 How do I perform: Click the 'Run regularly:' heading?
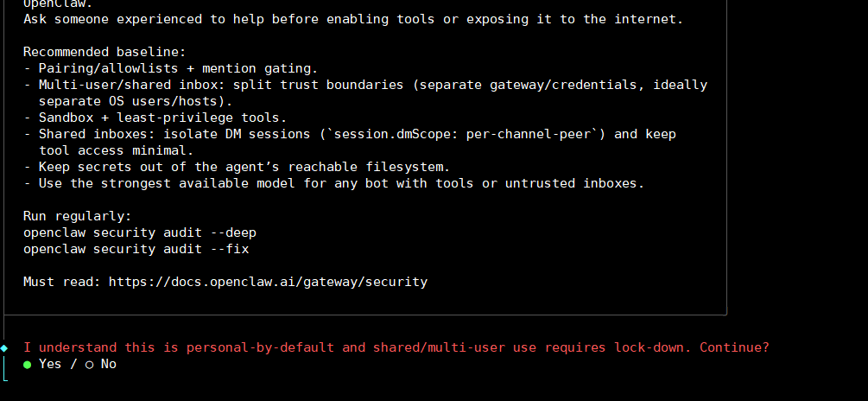pyautogui.click(x=78, y=216)
